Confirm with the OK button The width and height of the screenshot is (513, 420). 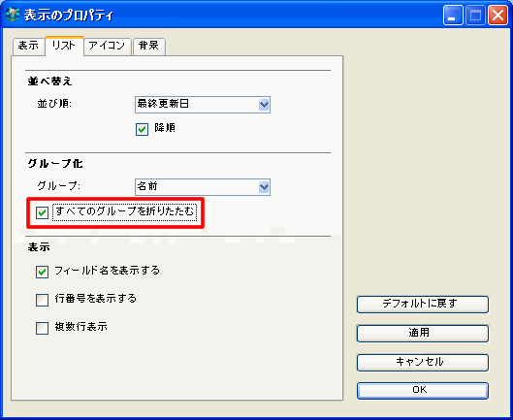click(x=423, y=391)
